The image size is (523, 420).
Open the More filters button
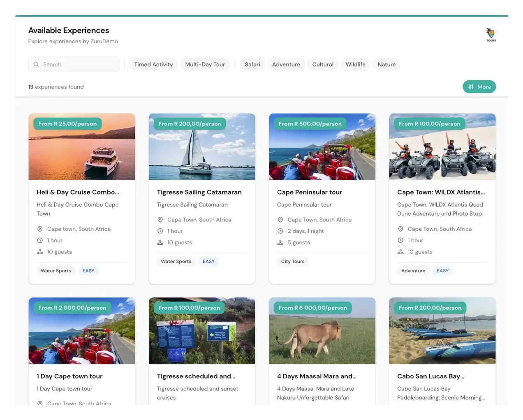(479, 87)
